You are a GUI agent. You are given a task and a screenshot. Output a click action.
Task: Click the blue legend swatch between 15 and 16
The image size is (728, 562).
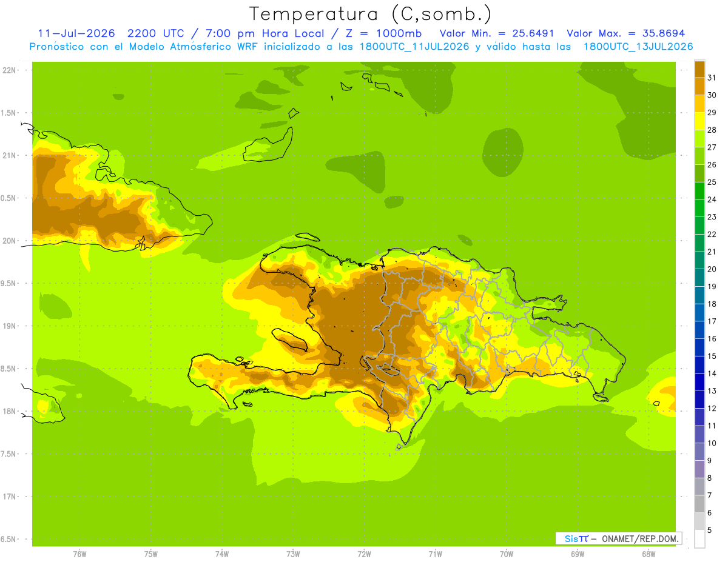(x=699, y=347)
